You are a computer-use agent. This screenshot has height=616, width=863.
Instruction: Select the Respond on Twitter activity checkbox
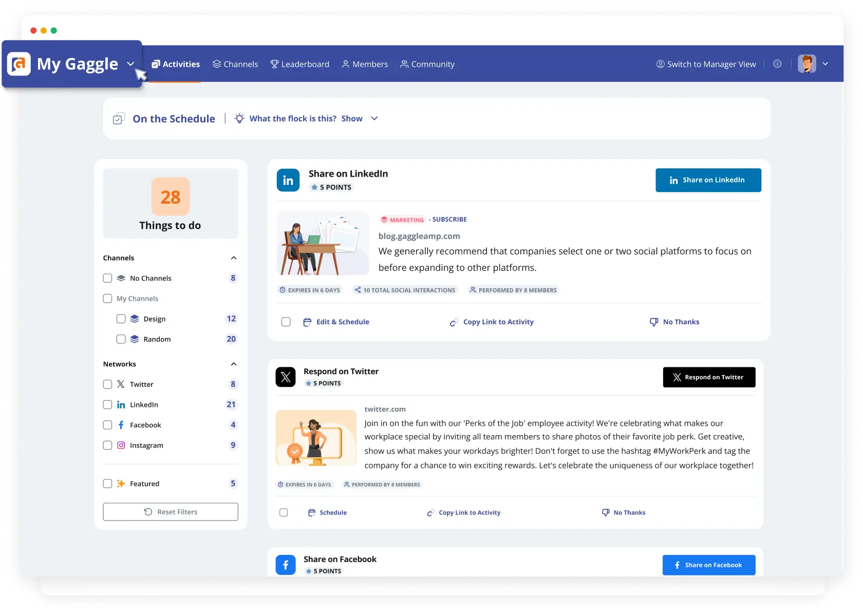click(284, 513)
